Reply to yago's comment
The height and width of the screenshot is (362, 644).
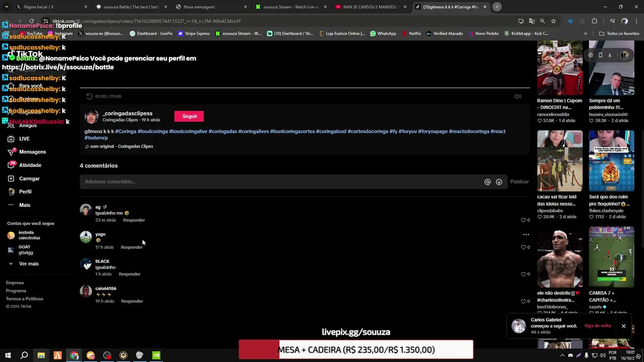(x=131, y=247)
